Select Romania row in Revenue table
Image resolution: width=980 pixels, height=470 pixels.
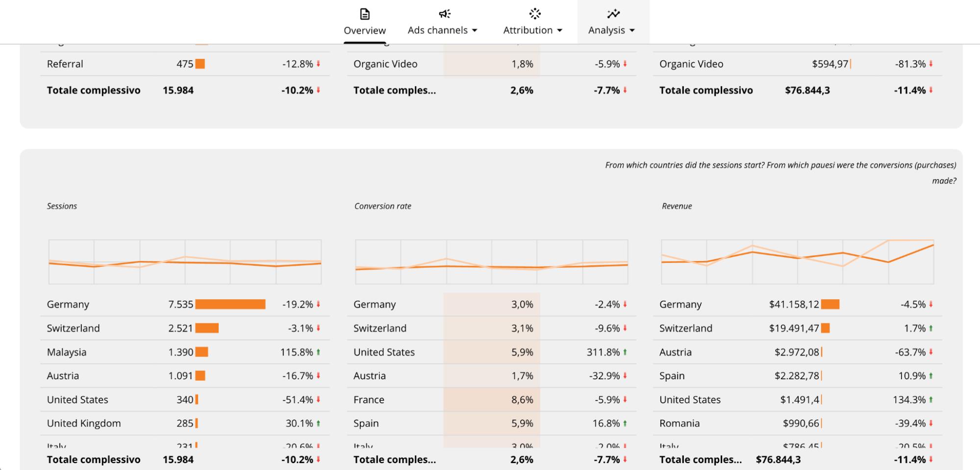pyautogui.click(x=679, y=423)
